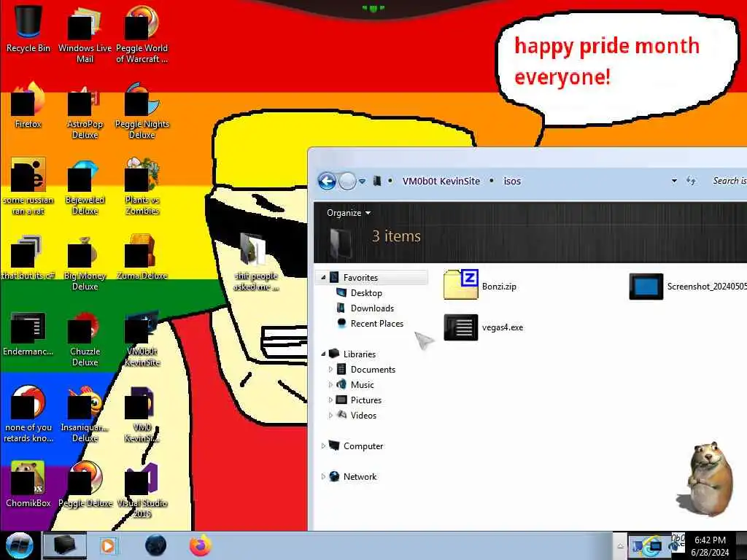Open Bejeweled Deluxe desktop icon
The image size is (747, 560).
pos(85,187)
